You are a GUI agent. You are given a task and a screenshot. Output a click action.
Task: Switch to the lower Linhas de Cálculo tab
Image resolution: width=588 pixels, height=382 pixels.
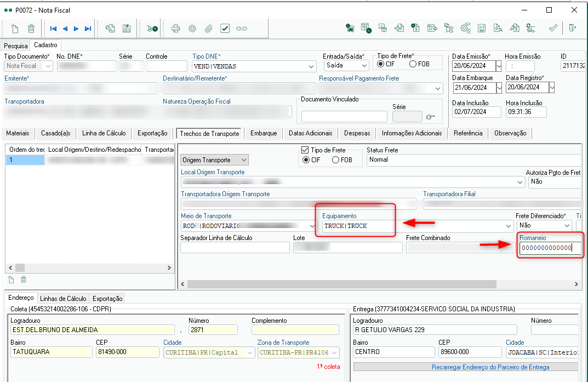63,299
